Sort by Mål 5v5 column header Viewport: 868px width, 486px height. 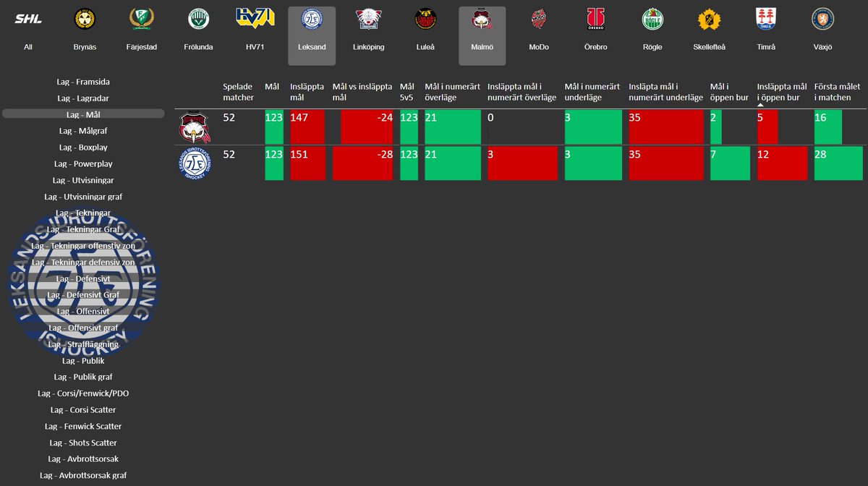point(407,92)
